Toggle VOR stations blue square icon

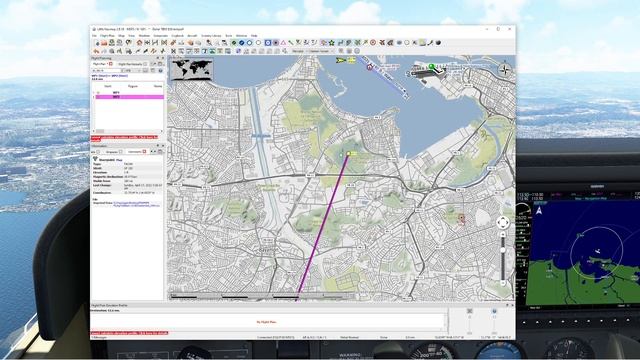point(268,43)
